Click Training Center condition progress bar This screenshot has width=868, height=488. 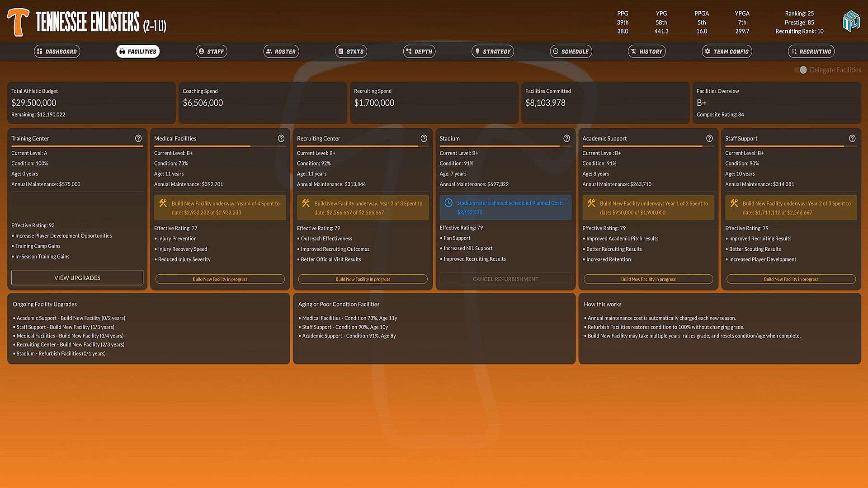click(x=77, y=146)
